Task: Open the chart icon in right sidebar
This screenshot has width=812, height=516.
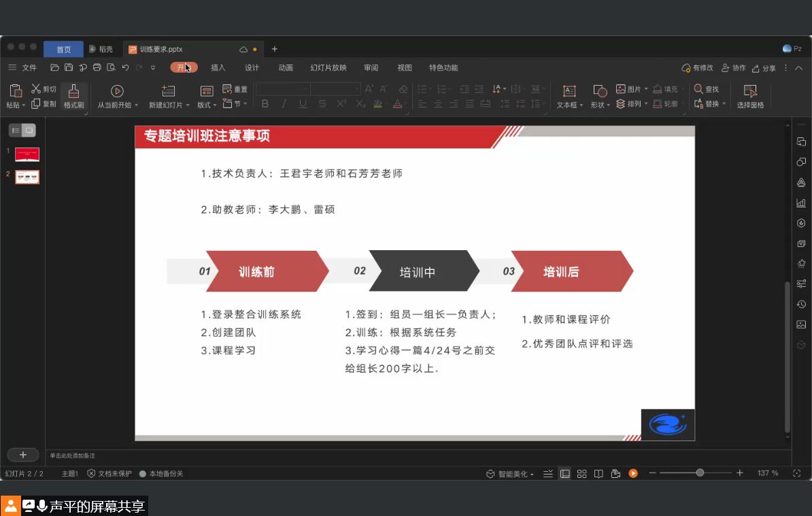Action: (801, 203)
